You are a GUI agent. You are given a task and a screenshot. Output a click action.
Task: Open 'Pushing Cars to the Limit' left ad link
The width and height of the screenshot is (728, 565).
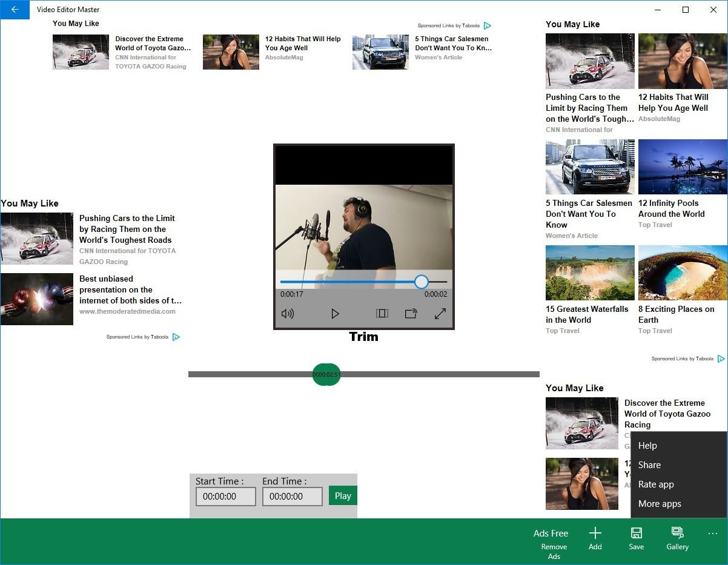point(127,229)
